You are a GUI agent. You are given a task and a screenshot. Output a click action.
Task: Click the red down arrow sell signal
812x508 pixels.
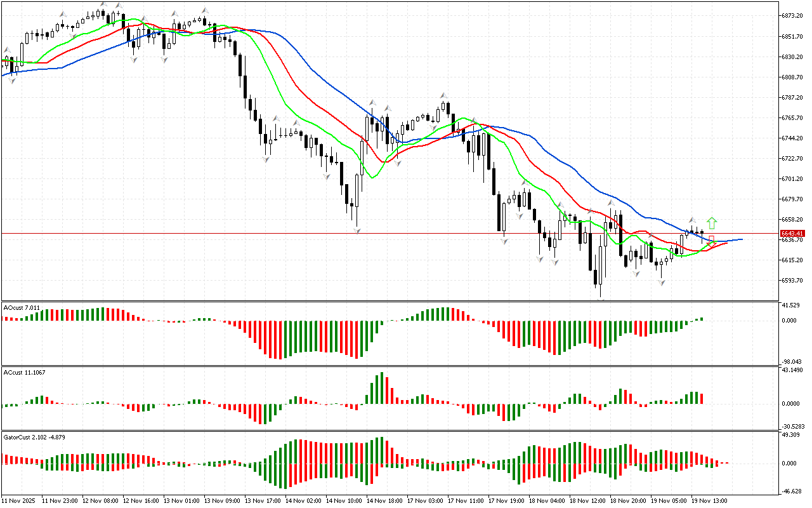(712, 240)
